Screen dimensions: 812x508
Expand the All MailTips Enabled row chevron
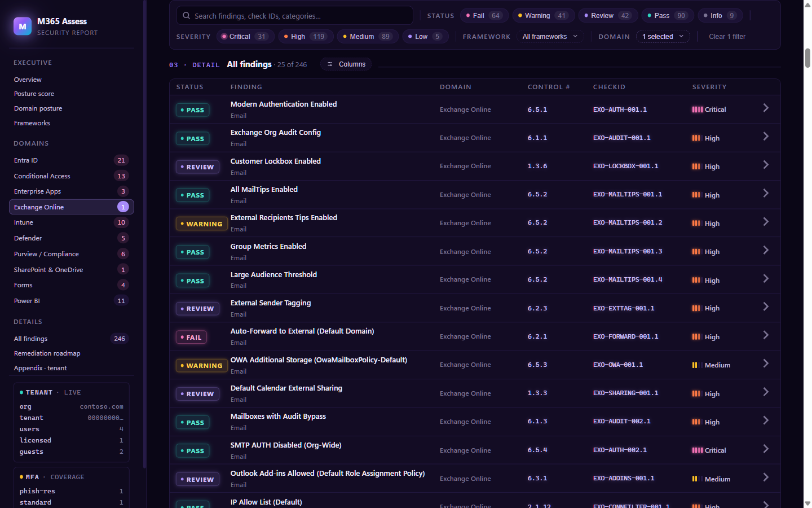coord(766,193)
